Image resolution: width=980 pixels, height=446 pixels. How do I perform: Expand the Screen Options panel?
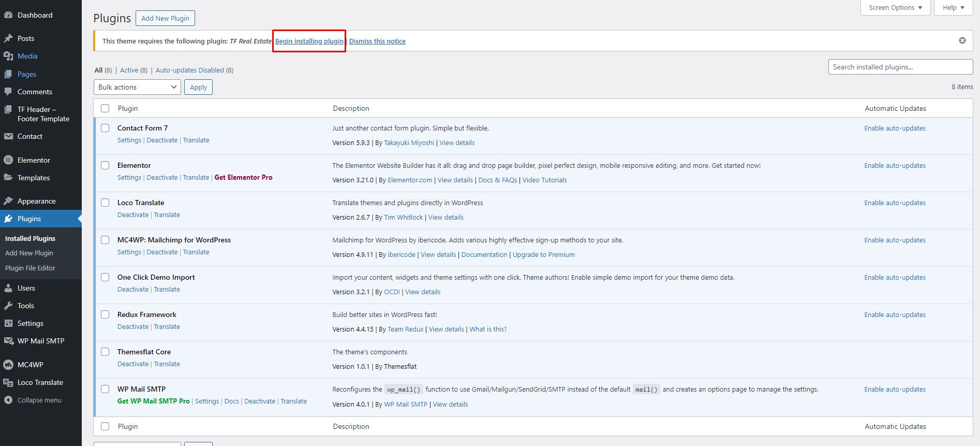(x=895, y=8)
